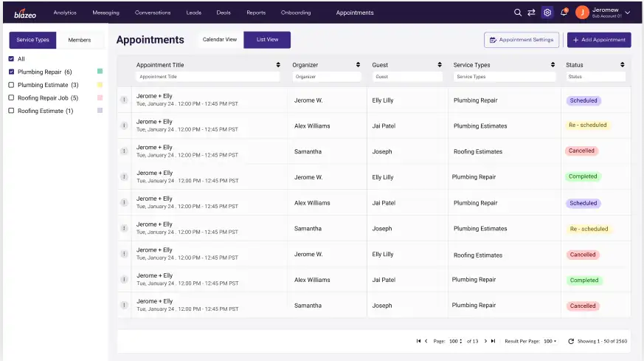Switch to the Members tab
The width and height of the screenshot is (644, 361).
pos(80,40)
